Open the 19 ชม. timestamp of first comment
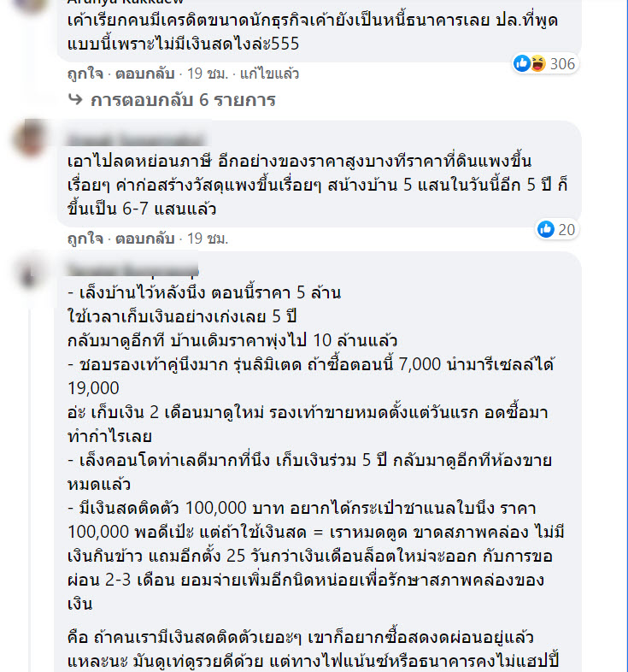Viewport: 628px width, 672px height. point(208,74)
